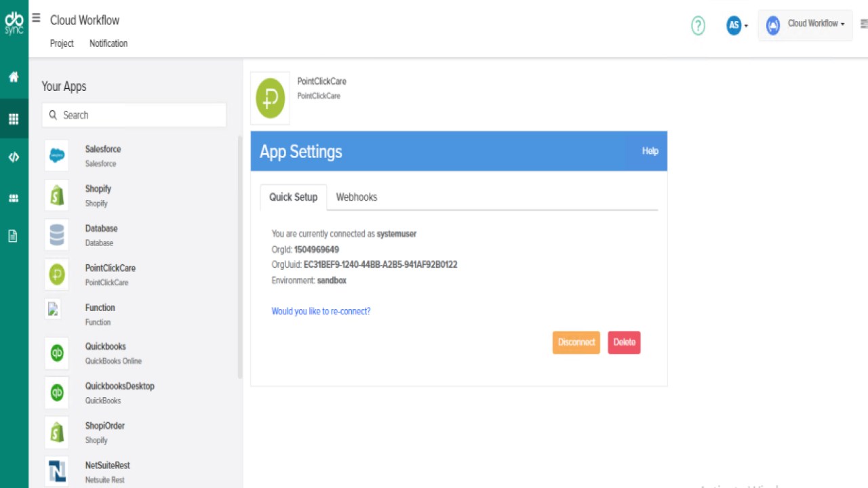Viewport: 868px width, 488px height.
Task: Toggle the hamburger menu icon
Action: click(x=36, y=18)
